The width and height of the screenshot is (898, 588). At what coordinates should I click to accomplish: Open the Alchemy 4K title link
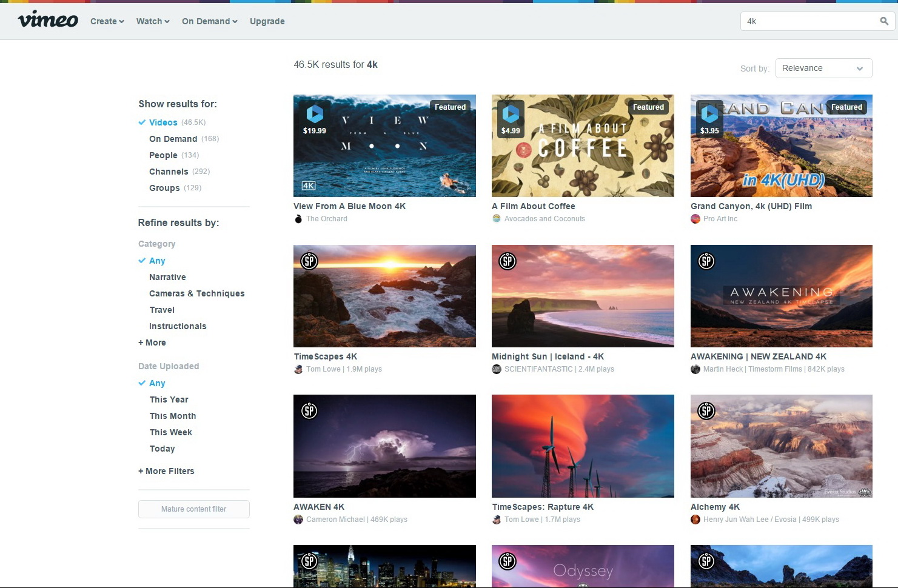[x=715, y=507]
